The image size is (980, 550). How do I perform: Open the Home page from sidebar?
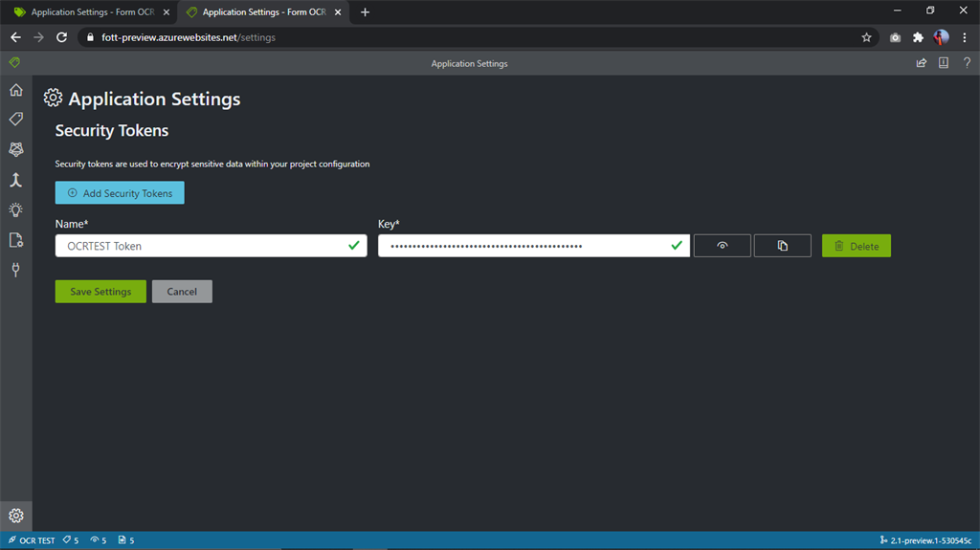(x=15, y=90)
